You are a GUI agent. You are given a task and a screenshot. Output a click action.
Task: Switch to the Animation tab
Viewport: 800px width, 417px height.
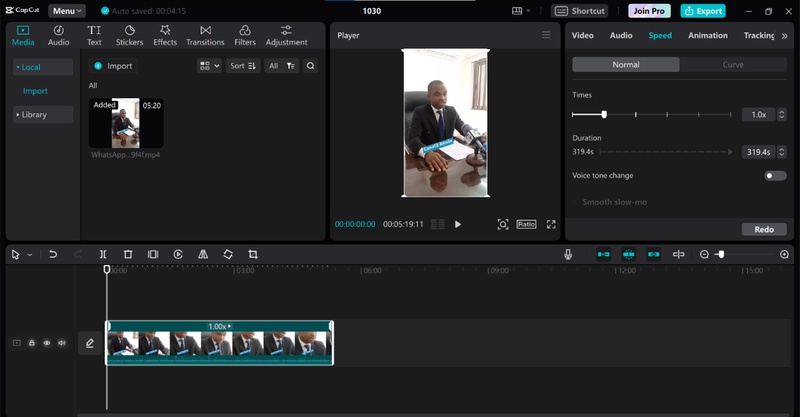(707, 35)
